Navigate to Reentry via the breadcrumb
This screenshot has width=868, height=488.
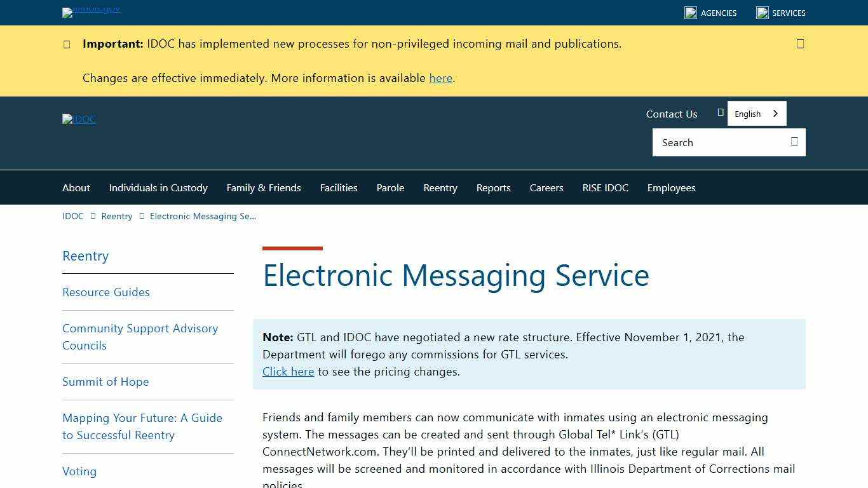click(117, 216)
